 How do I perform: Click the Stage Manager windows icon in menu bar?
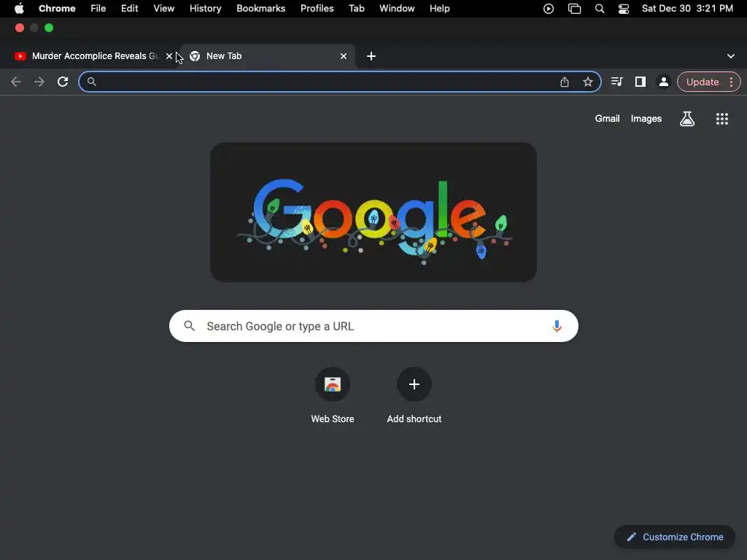coord(575,9)
